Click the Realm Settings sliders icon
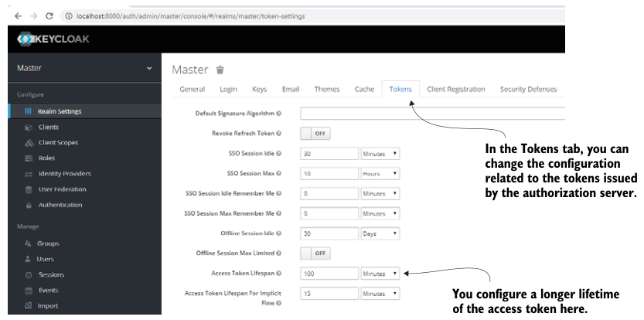The width and height of the screenshot is (644, 320). [28, 111]
